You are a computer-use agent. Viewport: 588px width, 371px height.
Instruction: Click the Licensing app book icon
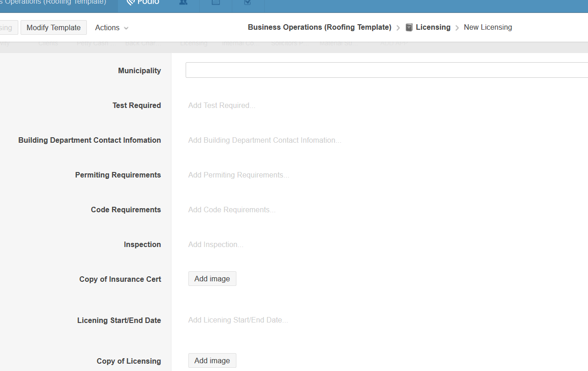[409, 27]
